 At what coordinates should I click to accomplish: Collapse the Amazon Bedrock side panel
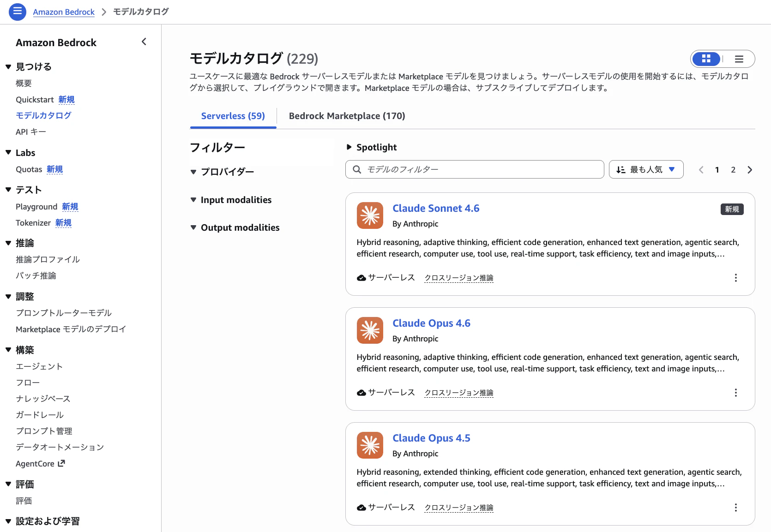tap(144, 42)
